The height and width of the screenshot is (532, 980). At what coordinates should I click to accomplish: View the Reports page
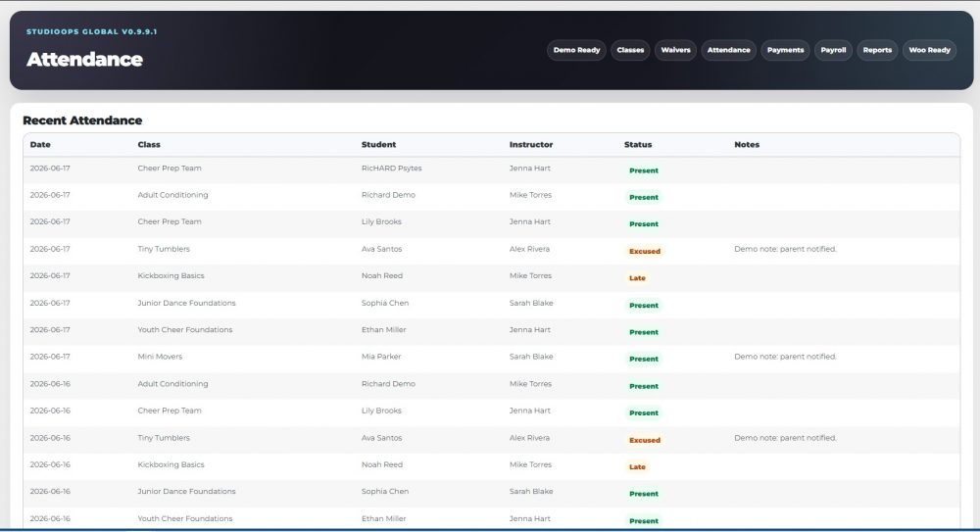coord(877,50)
